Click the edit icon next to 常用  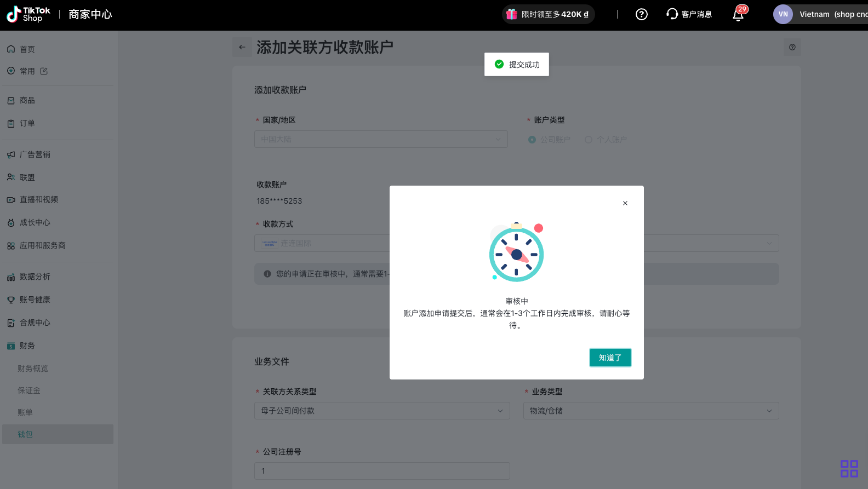click(44, 71)
